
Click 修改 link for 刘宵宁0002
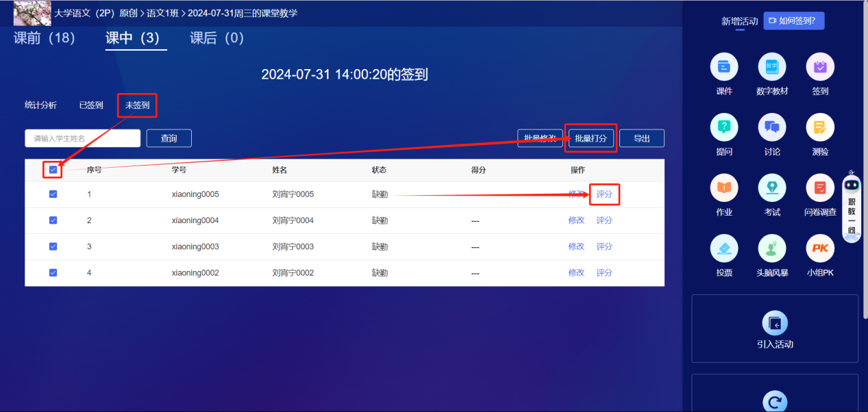[x=576, y=272]
